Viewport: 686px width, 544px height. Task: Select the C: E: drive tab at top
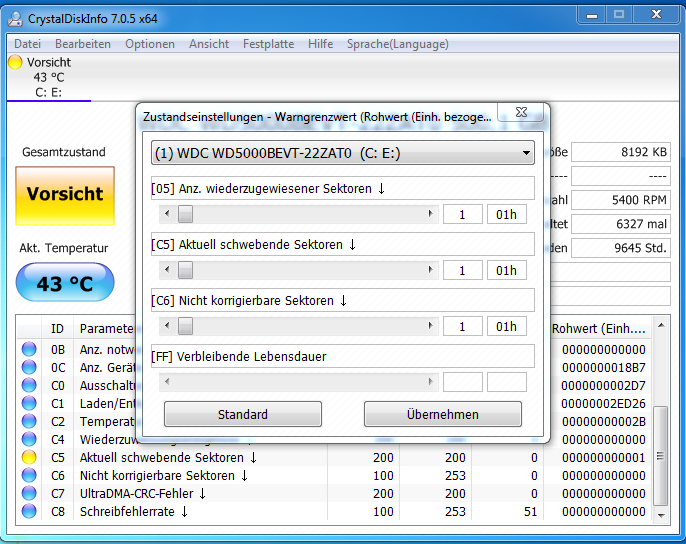49,77
